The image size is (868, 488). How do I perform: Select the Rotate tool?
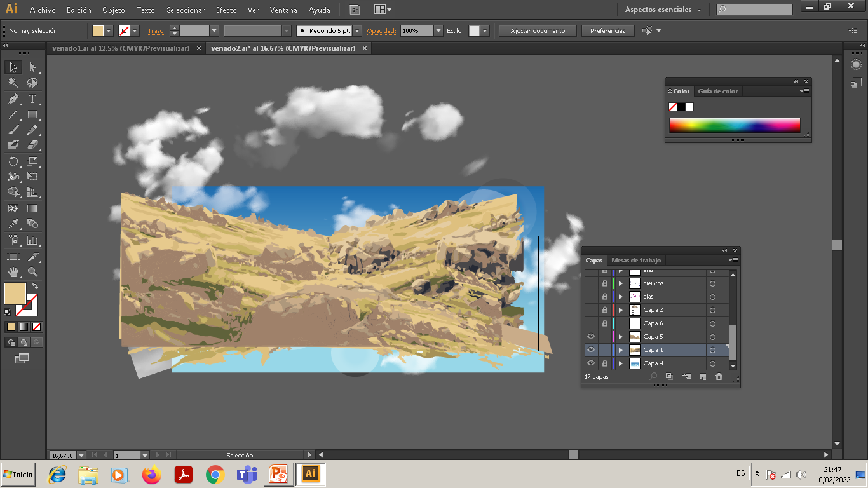click(x=13, y=161)
